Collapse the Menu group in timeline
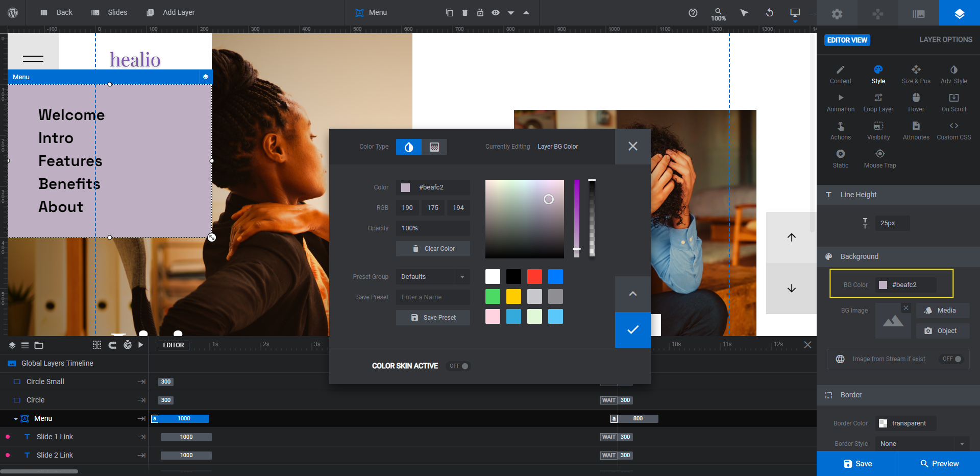Image resolution: width=980 pixels, height=476 pixels. (16, 419)
